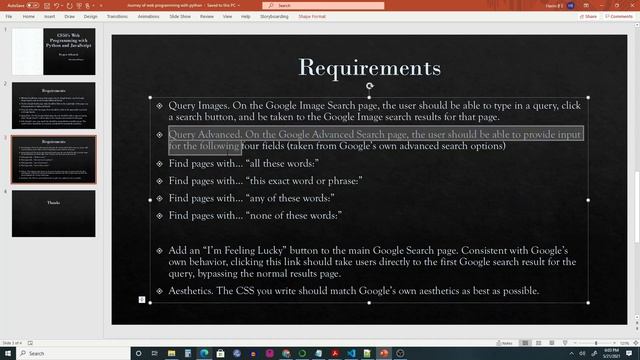Open Ribbon Display Options icon
640x360 pixels.
tap(586, 6)
